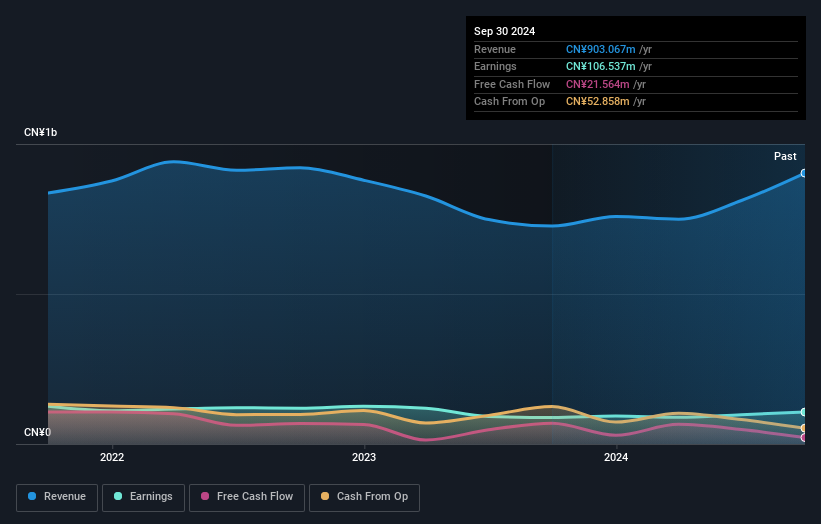Image resolution: width=821 pixels, height=524 pixels.
Task: Click the CN¥903.067m revenue value
Action: [601, 49]
